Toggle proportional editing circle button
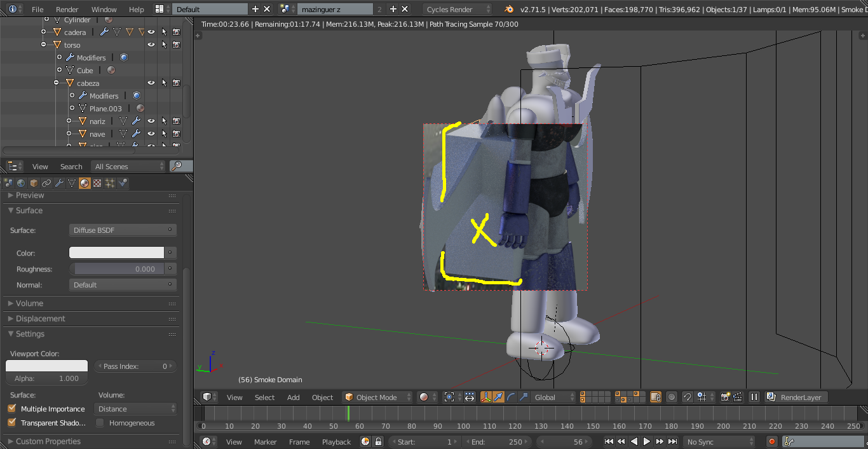Image resolution: width=868 pixels, height=449 pixels. click(672, 397)
